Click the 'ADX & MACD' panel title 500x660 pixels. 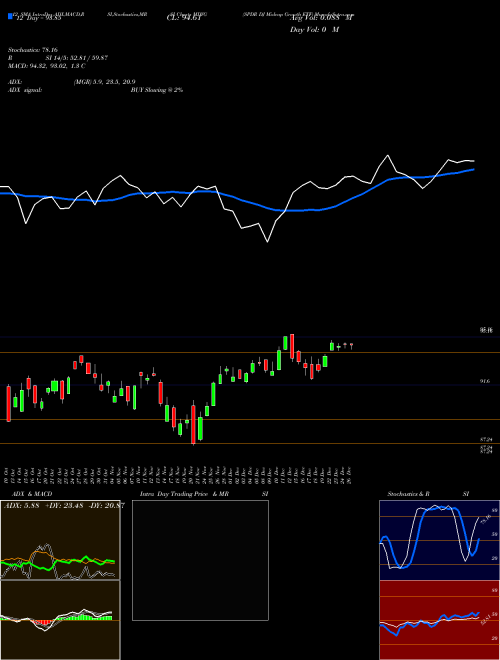[x=32, y=494]
